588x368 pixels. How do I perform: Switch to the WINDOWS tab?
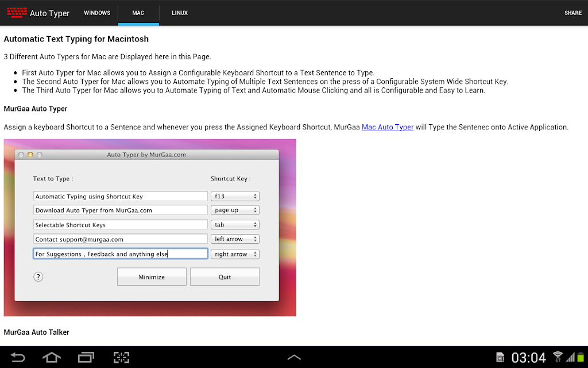click(97, 13)
